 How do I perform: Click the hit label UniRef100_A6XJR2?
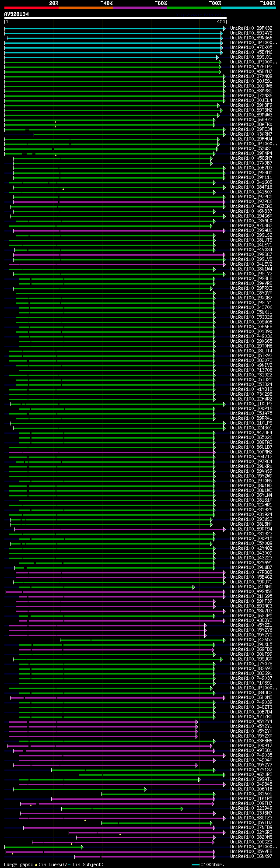(x=251, y=774)
